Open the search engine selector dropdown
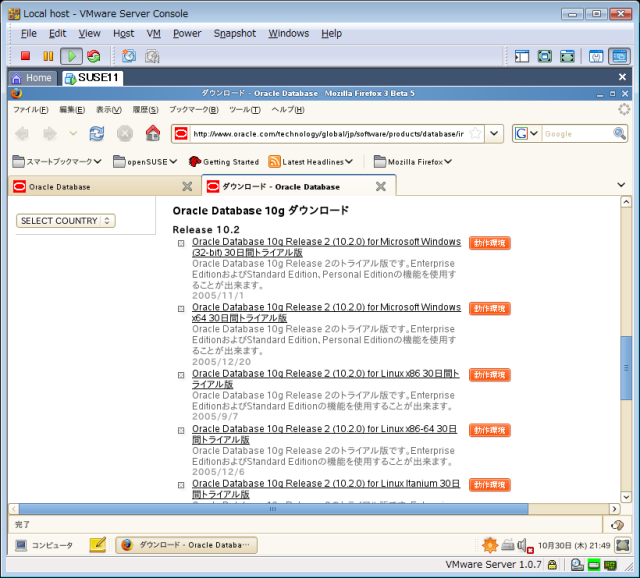 526,133
